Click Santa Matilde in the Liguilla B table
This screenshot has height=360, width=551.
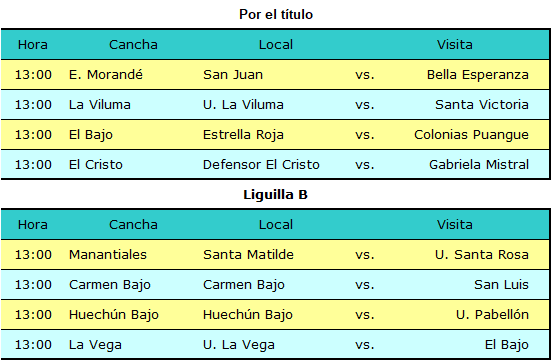pos(248,255)
